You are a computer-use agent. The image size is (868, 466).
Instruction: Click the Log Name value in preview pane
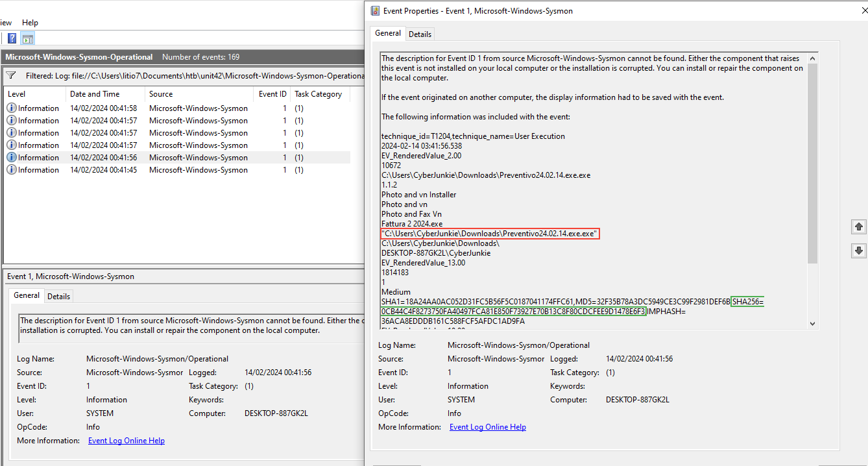click(x=158, y=359)
